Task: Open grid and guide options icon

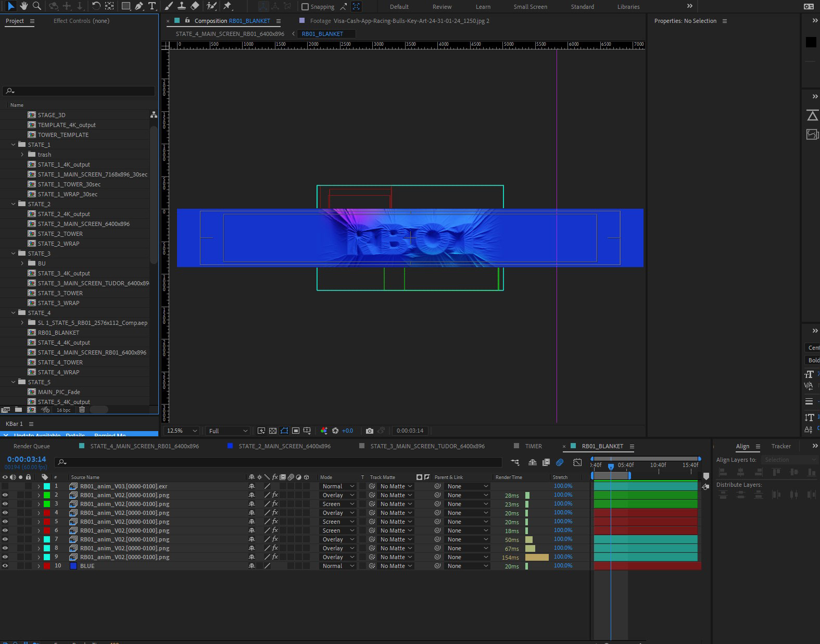Action: (x=307, y=431)
